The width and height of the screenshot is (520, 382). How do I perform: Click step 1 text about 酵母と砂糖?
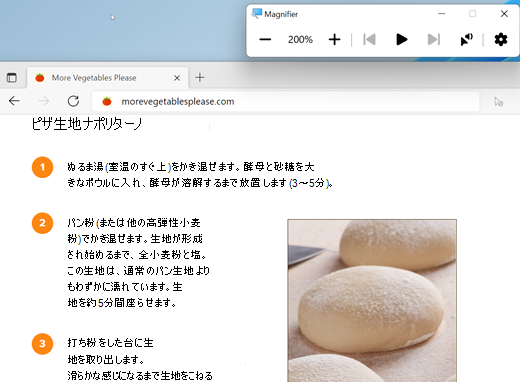pyautogui.click(x=199, y=175)
